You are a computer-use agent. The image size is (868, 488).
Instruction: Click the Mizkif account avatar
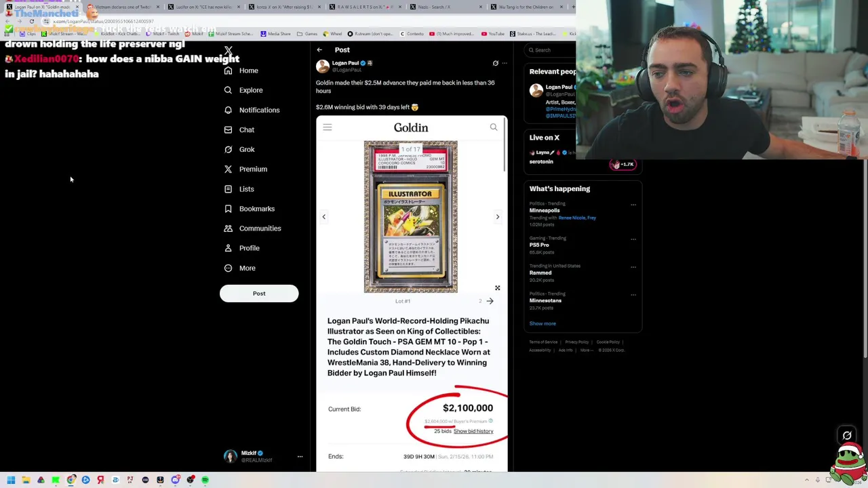click(x=231, y=457)
